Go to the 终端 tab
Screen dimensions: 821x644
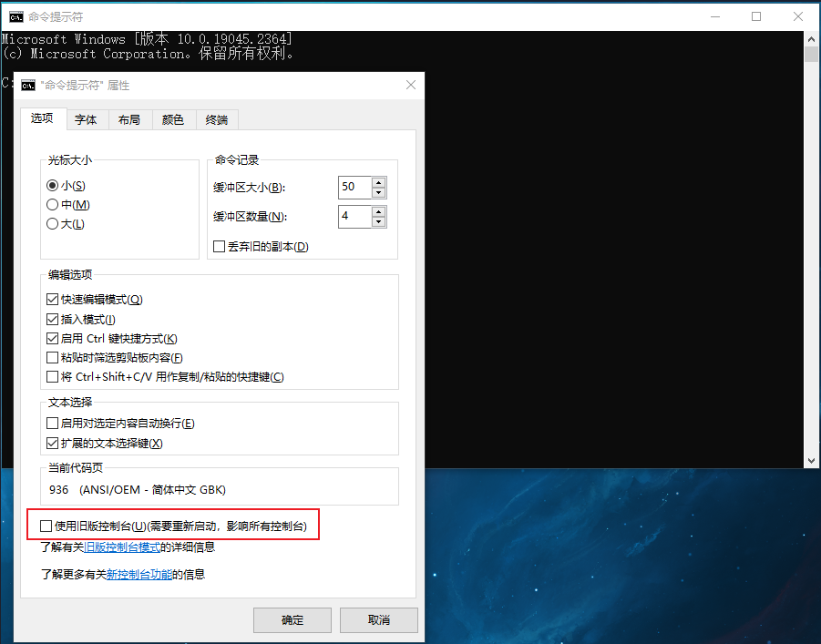217,119
